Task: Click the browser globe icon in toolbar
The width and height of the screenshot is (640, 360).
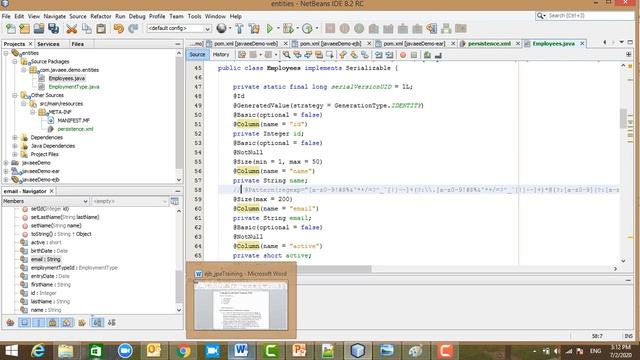Action: [x=221, y=28]
